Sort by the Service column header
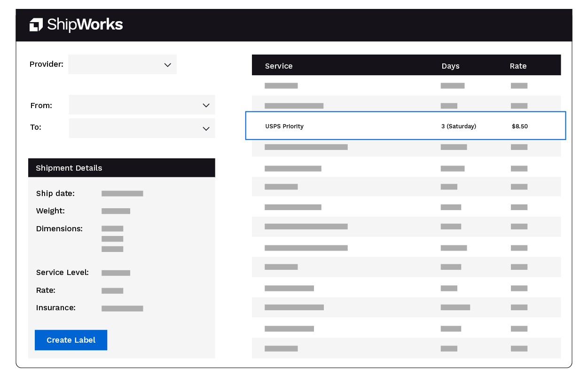 pyautogui.click(x=279, y=66)
